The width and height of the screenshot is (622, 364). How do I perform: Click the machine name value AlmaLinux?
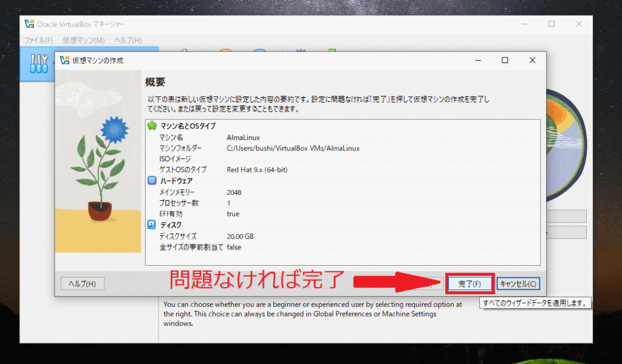244,138
